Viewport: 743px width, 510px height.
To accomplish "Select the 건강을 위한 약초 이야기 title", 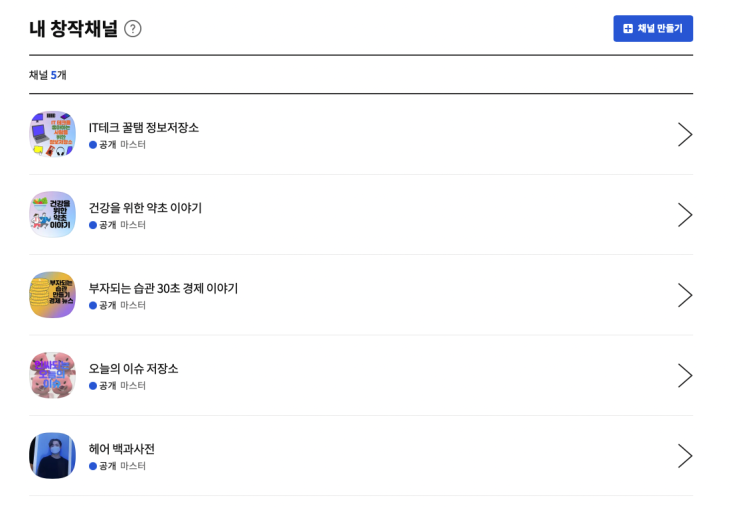I will [x=145, y=208].
